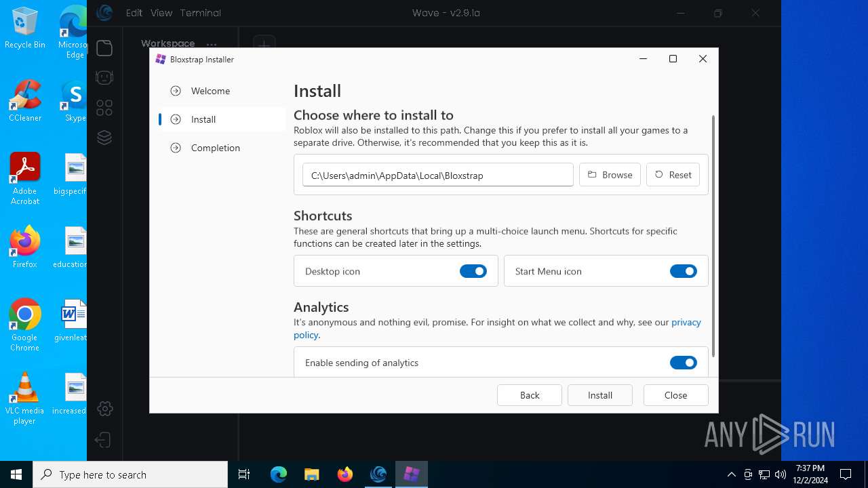Click the Wave logout icon in sidebar
This screenshot has width=868, height=488.
(102, 440)
